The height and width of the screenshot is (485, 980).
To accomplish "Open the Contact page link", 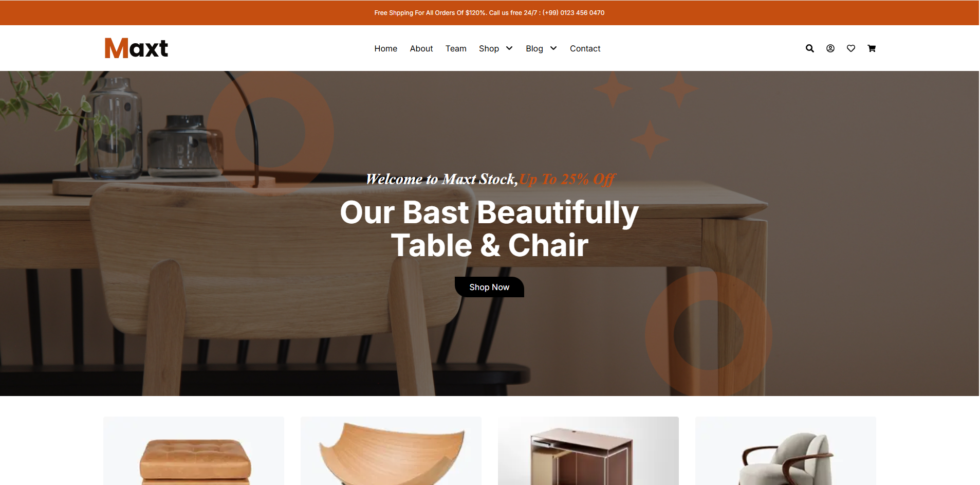I will [x=585, y=48].
